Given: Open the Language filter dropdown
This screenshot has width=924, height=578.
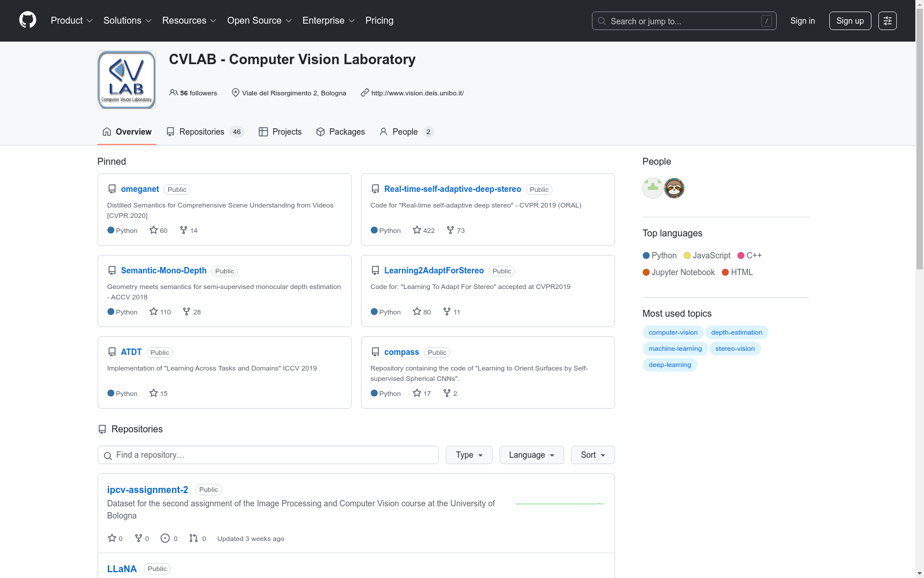Looking at the screenshot, I should click(x=532, y=455).
